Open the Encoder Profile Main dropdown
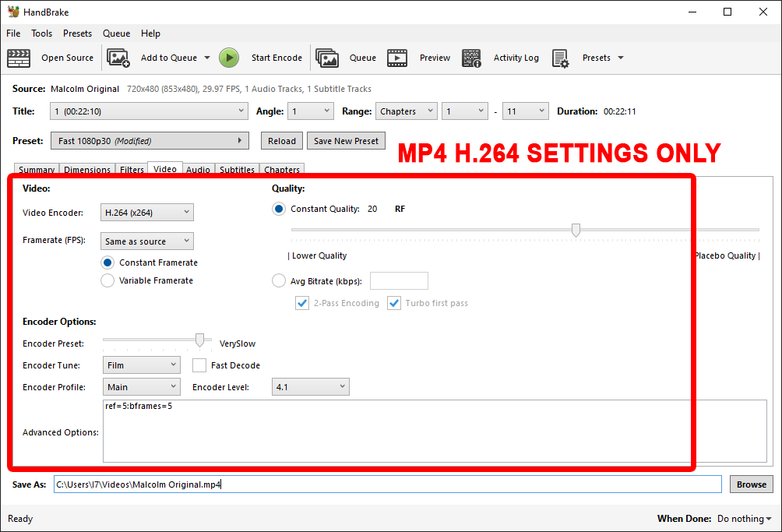Image resolution: width=782 pixels, height=532 pixels. 142,387
